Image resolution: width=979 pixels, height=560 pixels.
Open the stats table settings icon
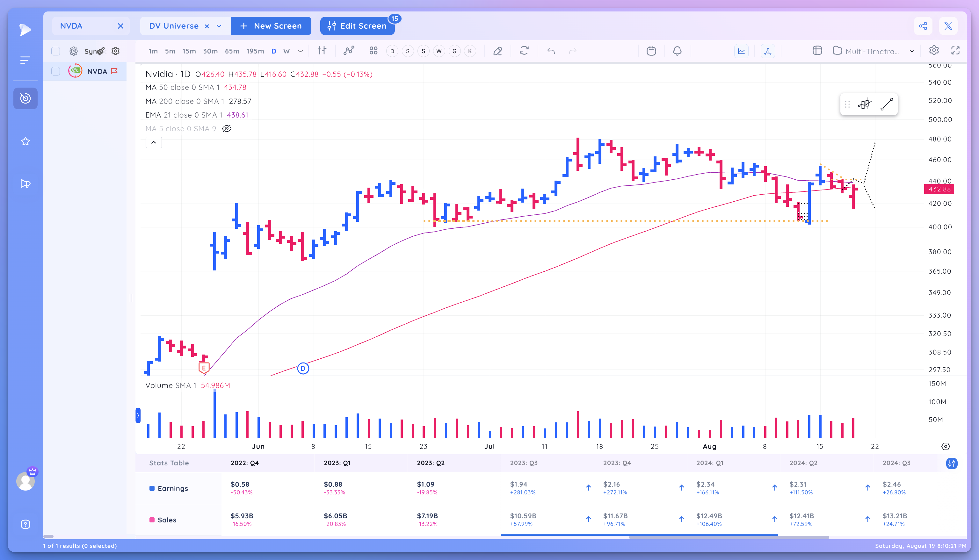pos(952,463)
